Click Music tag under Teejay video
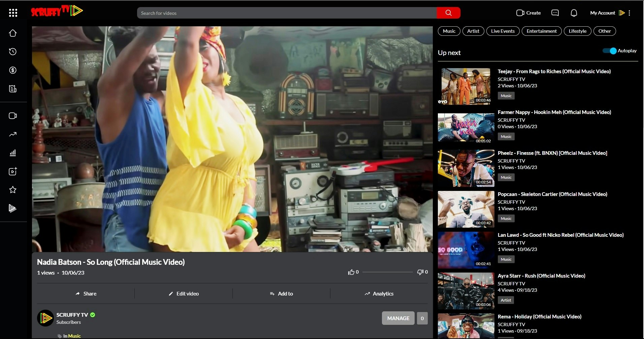Screen dimensions: 644x339 pyautogui.click(x=506, y=96)
